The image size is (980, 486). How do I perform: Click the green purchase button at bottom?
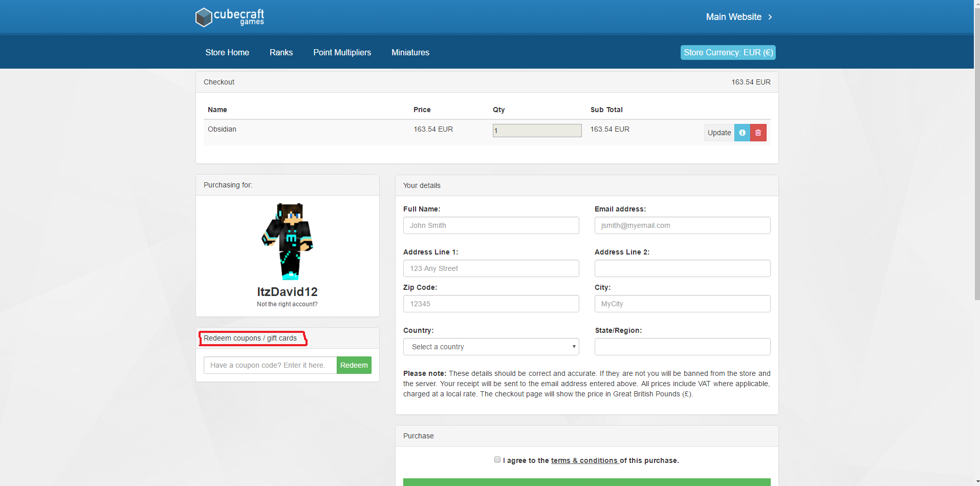587,482
